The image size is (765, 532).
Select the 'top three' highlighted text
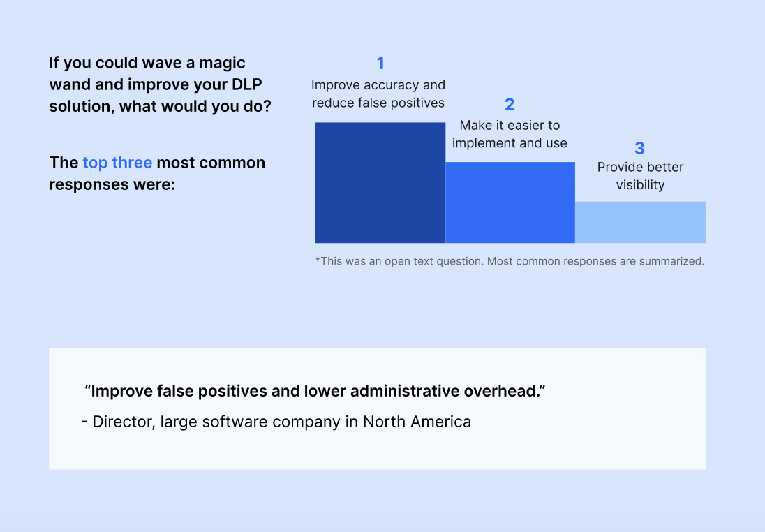click(117, 163)
